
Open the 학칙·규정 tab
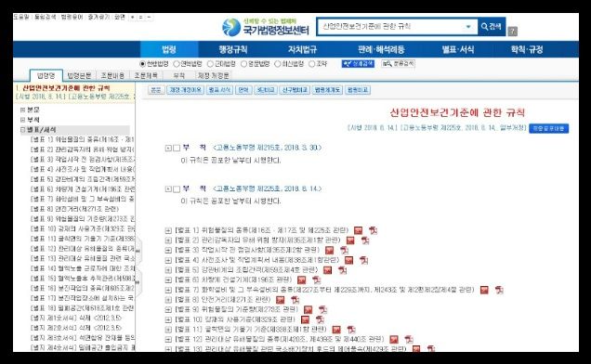point(527,49)
